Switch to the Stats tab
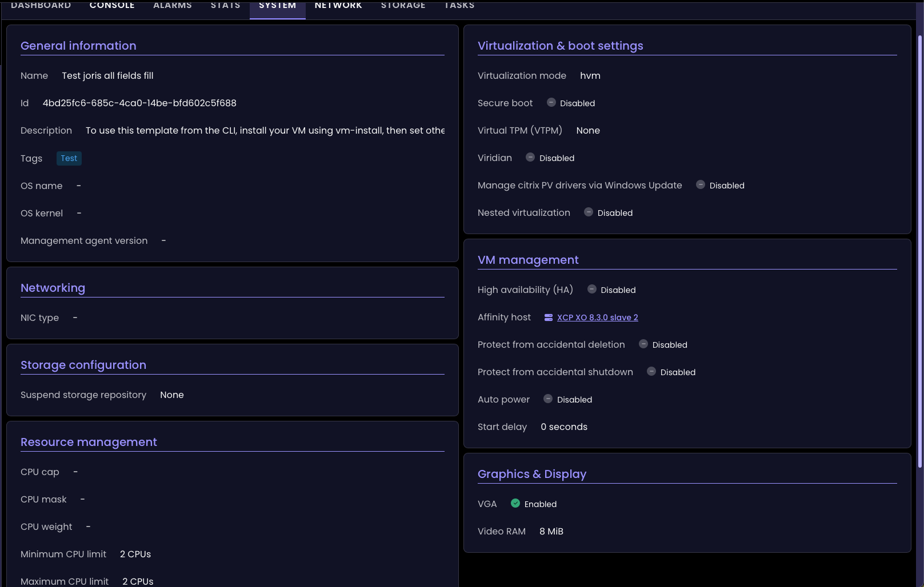 coord(226,6)
